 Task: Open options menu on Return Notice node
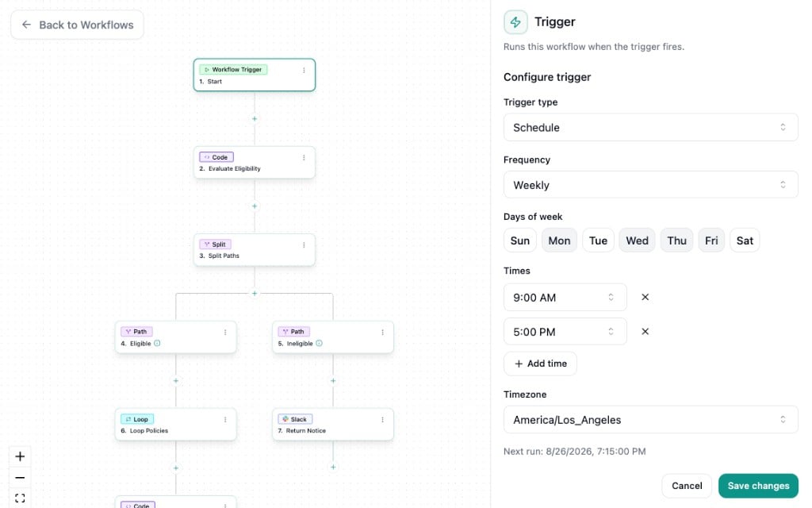point(383,420)
